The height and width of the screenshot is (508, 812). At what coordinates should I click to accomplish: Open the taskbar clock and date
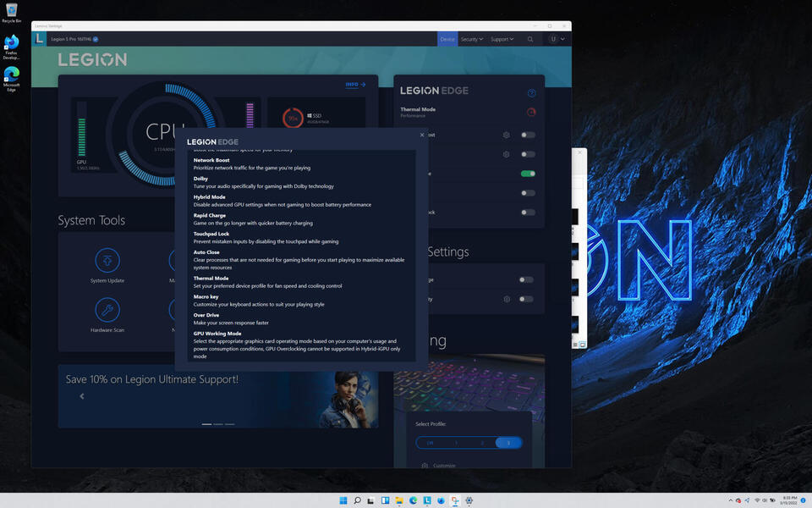[x=790, y=500]
